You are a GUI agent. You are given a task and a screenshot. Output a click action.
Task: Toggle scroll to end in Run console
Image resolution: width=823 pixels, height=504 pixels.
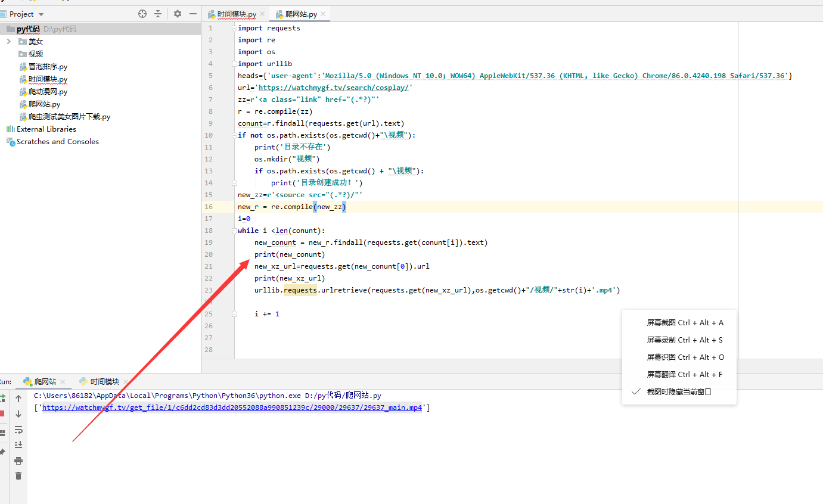18,445
